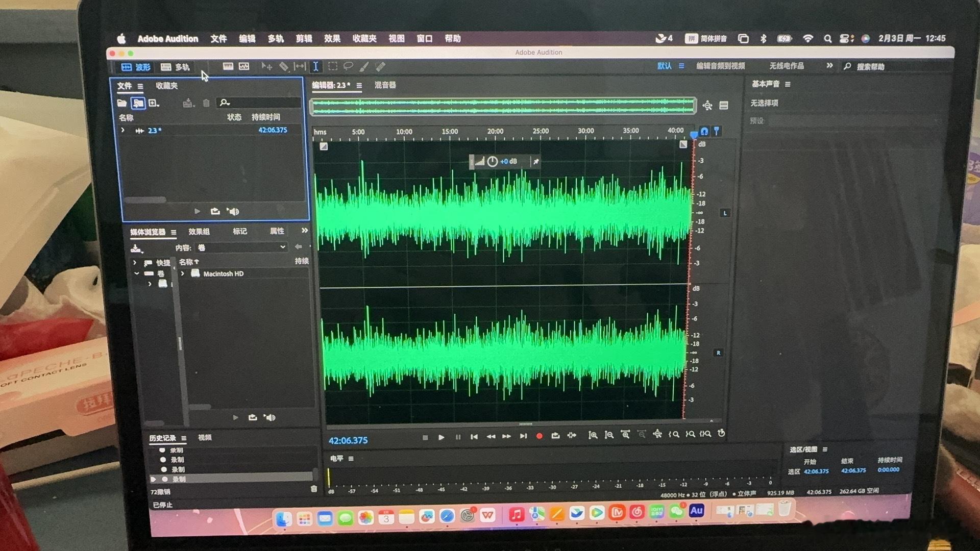Show more panel tabs chevron beside 属性
The width and height of the screenshot is (980, 551).
click(305, 231)
